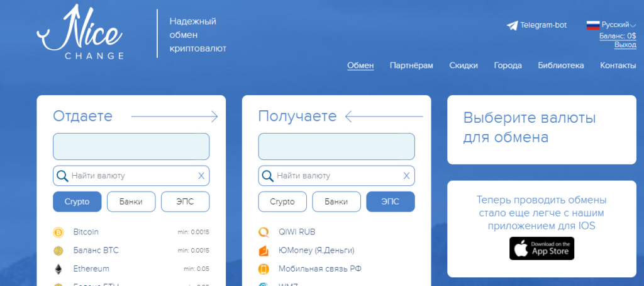This screenshot has width=644, height=286.
Task: Focus the Отдаете amount input field
Action: (131, 146)
